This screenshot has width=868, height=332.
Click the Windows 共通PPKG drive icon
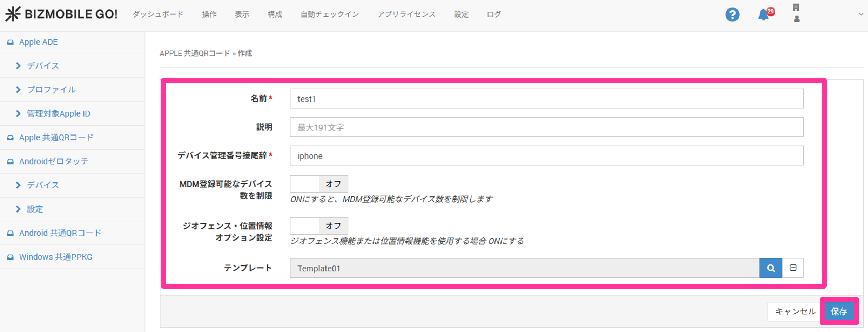tap(11, 257)
